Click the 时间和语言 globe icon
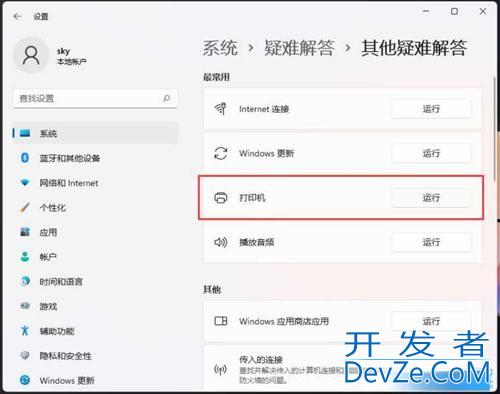Viewport: 500px width, 394px height. 25,281
